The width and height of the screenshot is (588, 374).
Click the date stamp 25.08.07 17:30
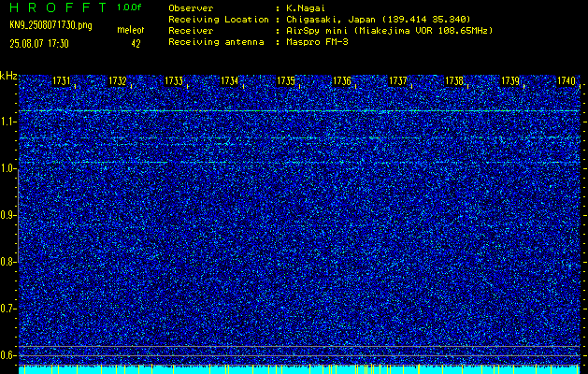(39, 44)
